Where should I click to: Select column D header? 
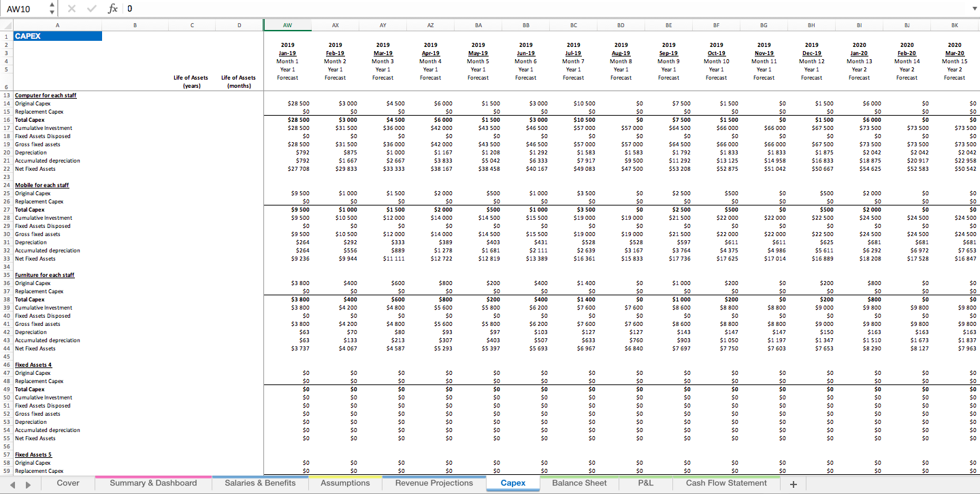(x=239, y=24)
